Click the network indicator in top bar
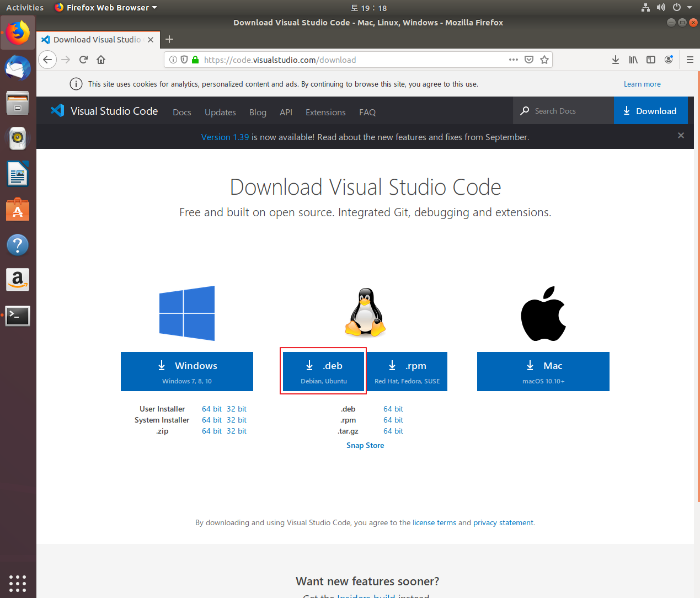 click(x=645, y=8)
